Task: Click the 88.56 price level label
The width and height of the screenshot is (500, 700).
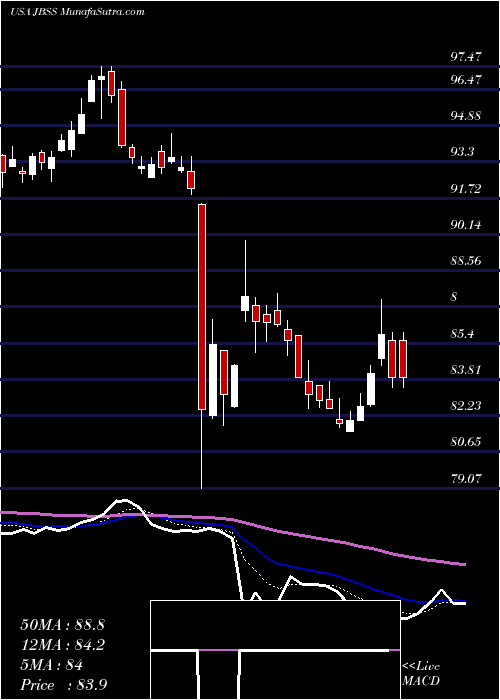Action: click(x=466, y=261)
